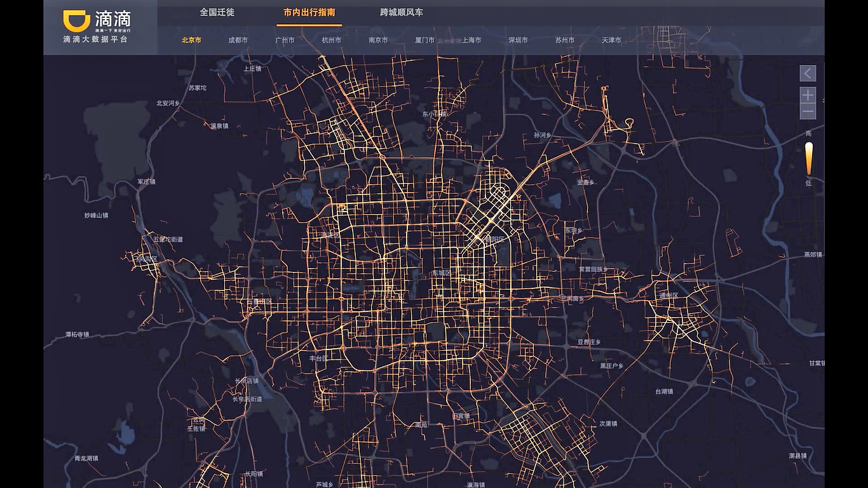Click the 王佐镇 map label
Image resolution: width=868 pixels, height=488 pixels.
[196, 429]
